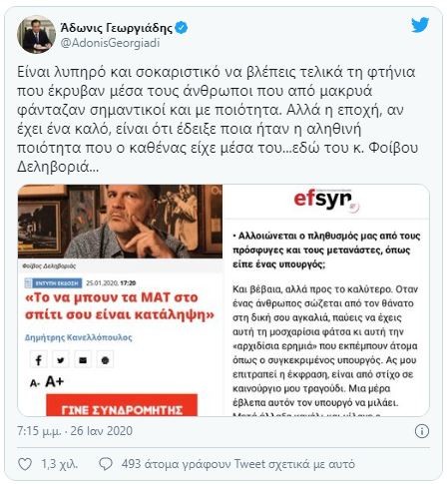The height and width of the screenshot is (484, 448).
Task: Open the Δημήτρης Κανελλόπουλος author link
Action: pyautogui.click(x=79, y=338)
